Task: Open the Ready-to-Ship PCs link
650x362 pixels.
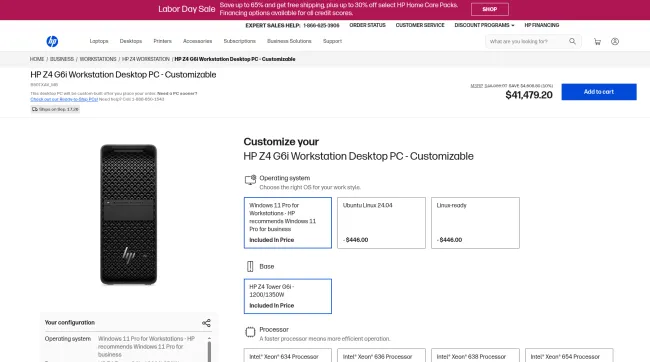Action: [64, 100]
